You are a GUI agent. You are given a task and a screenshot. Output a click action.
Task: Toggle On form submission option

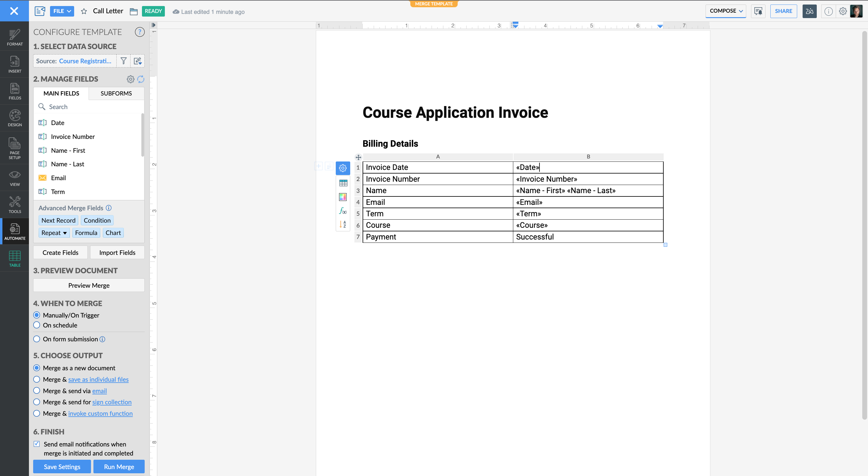(x=36, y=339)
